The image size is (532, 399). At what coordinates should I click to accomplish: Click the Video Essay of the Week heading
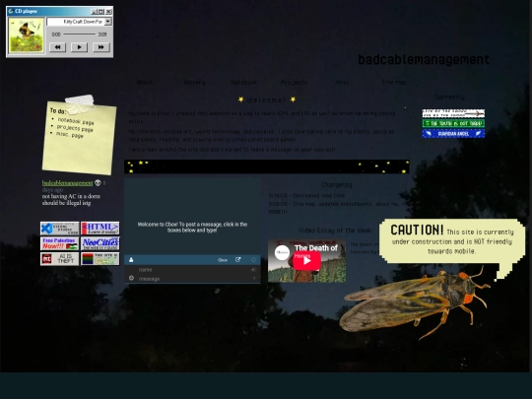[x=335, y=230]
